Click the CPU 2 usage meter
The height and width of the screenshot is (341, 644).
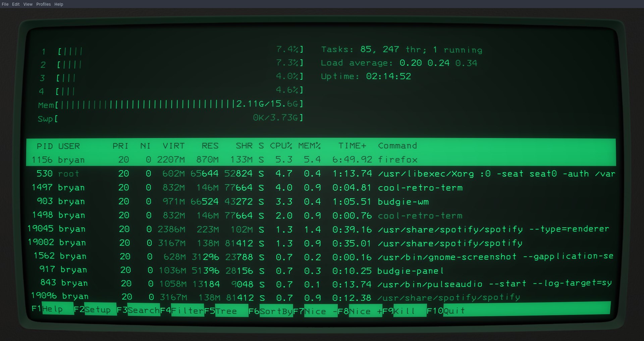172,64
